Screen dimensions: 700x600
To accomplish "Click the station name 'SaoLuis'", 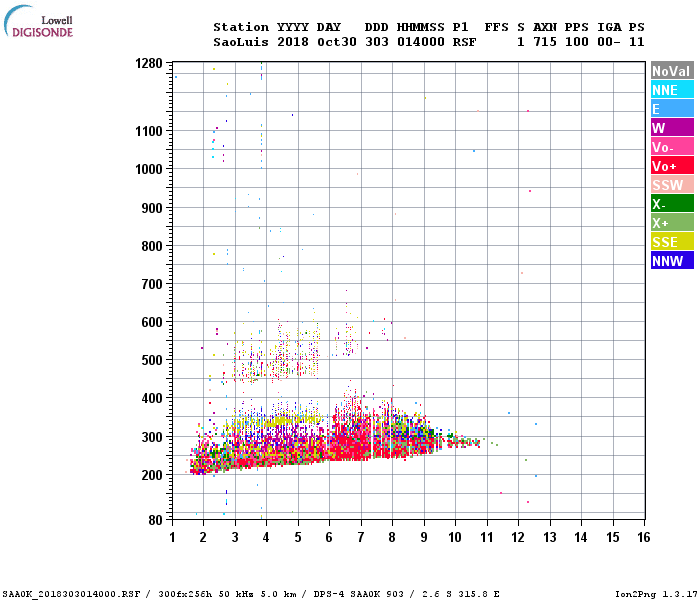I will 241,42.
